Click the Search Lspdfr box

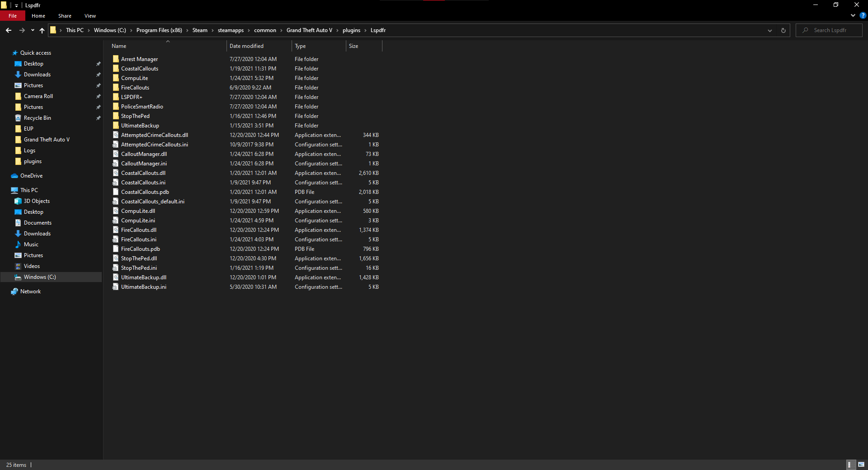pyautogui.click(x=829, y=30)
